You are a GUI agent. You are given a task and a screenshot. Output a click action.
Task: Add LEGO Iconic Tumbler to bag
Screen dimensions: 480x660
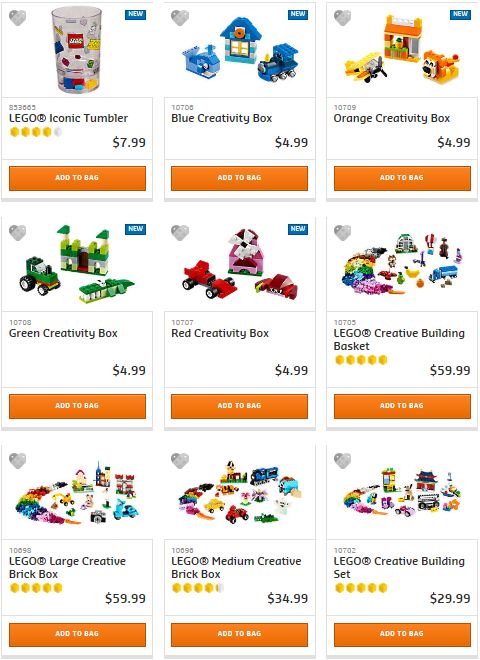pos(77,178)
